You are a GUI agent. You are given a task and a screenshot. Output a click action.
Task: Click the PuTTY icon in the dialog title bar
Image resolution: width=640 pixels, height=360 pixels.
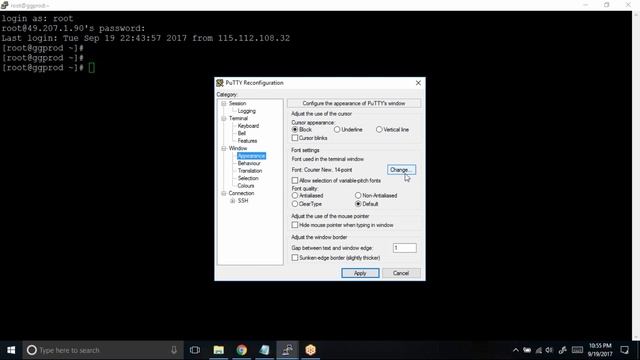tap(220, 83)
